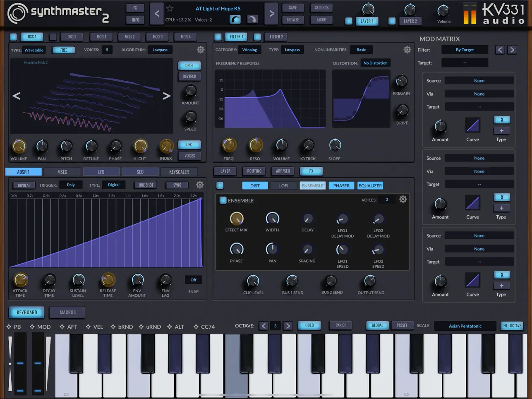The image size is (532, 399).
Task: Enable HOLD on the keyboard
Action: (309, 325)
